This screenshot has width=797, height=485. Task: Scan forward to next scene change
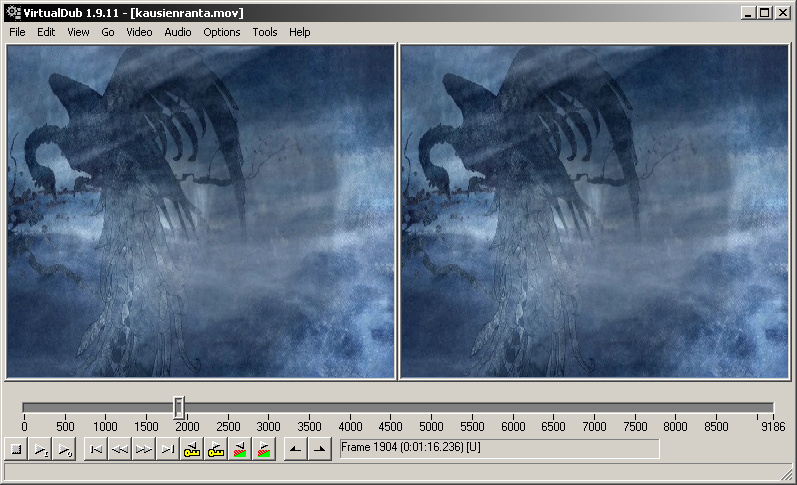[264, 449]
